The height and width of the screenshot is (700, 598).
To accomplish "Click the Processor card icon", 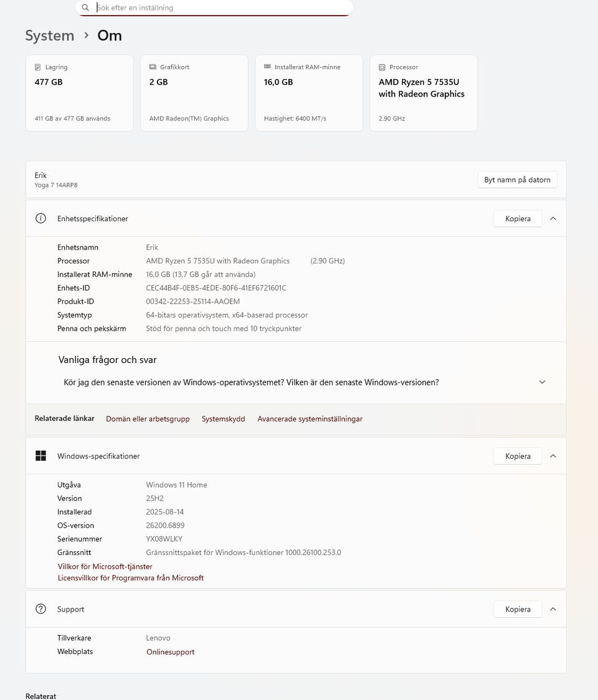I will pos(382,67).
